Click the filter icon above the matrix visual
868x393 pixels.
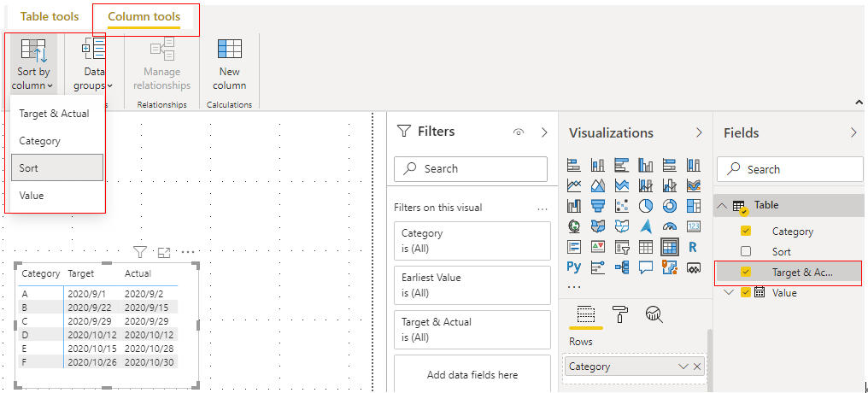click(140, 252)
